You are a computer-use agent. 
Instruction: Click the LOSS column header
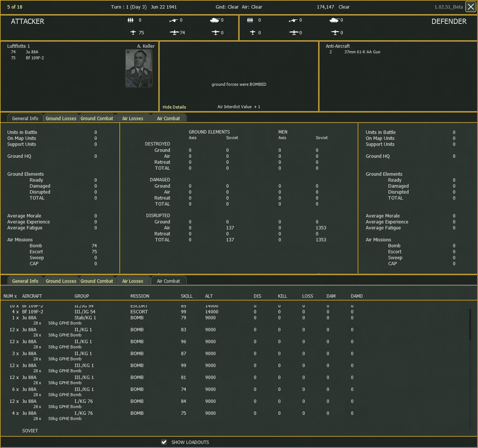tap(308, 296)
